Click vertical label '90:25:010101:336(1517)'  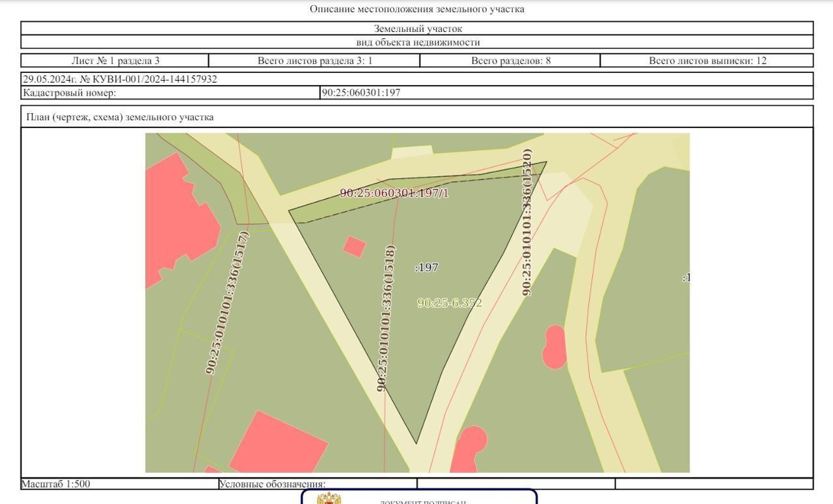click(227, 302)
